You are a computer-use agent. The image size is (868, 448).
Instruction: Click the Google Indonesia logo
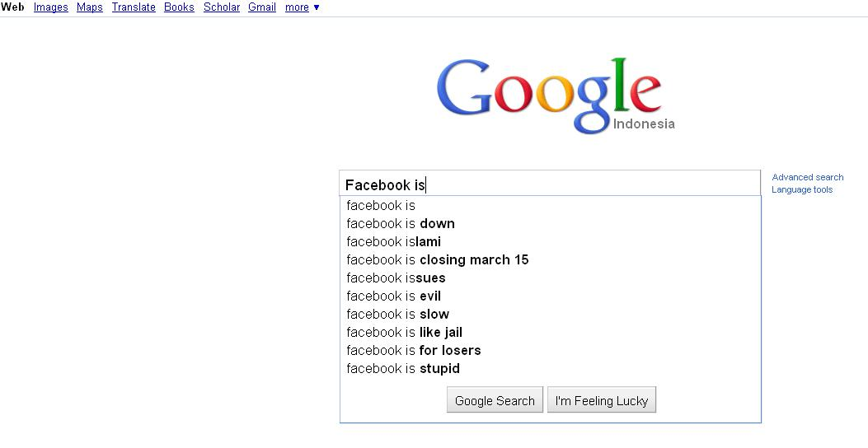(x=556, y=96)
